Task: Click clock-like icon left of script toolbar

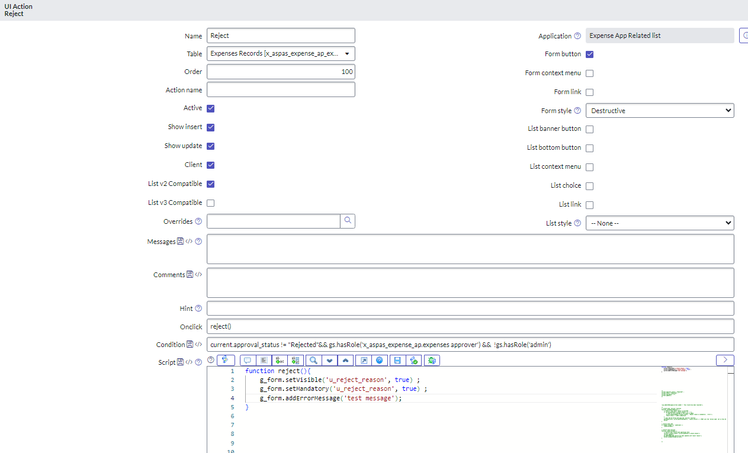Action: click(211, 360)
